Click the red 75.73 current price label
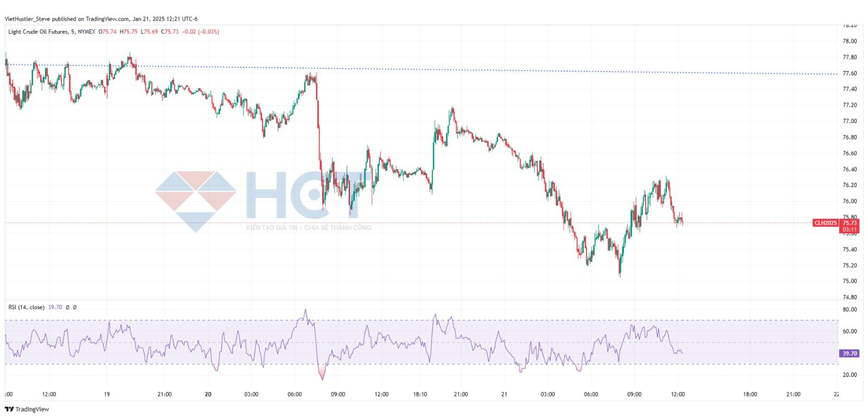Viewport: 868px width, 417px height. 850,223
